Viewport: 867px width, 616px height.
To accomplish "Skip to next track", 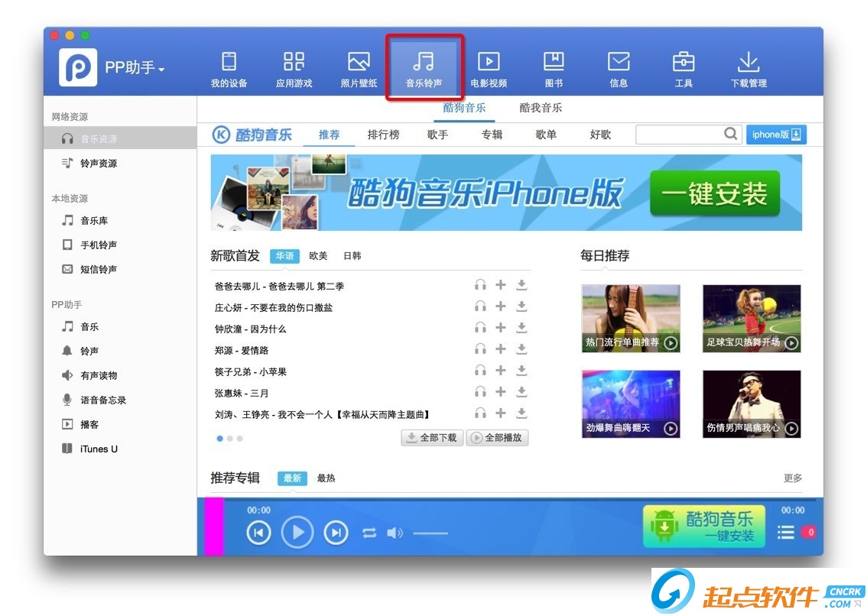I will pyautogui.click(x=336, y=533).
